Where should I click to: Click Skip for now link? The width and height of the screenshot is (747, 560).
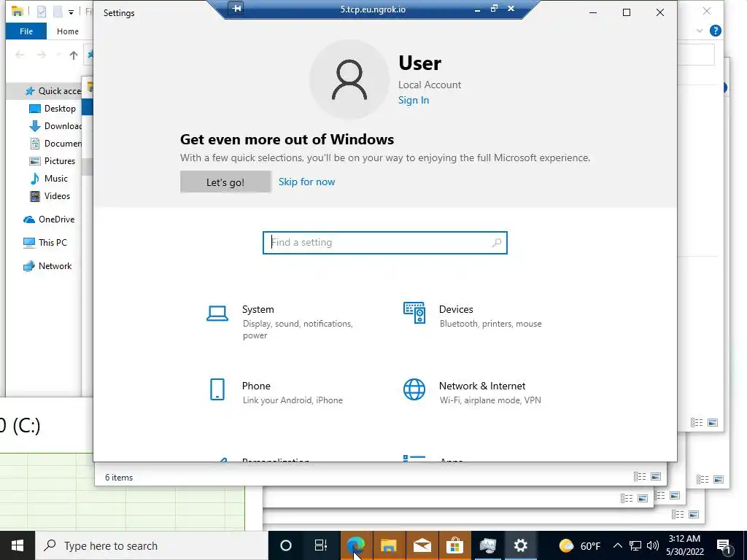click(307, 182)
